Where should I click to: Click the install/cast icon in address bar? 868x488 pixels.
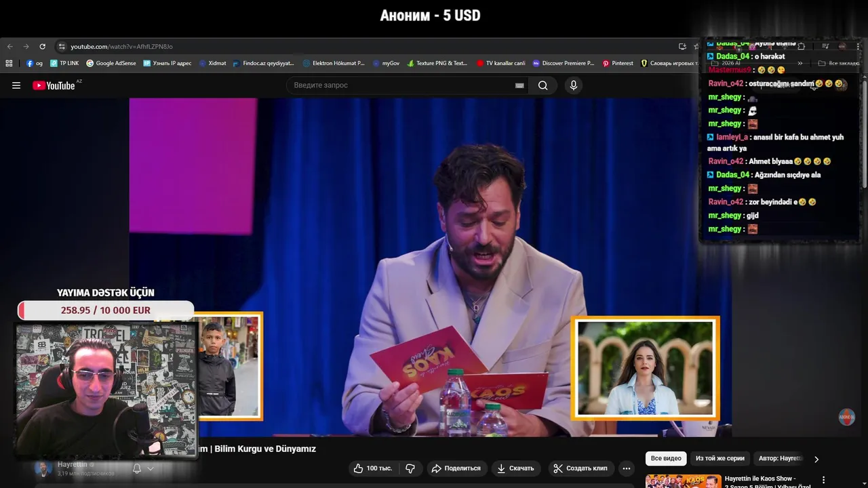coord(682,47)
